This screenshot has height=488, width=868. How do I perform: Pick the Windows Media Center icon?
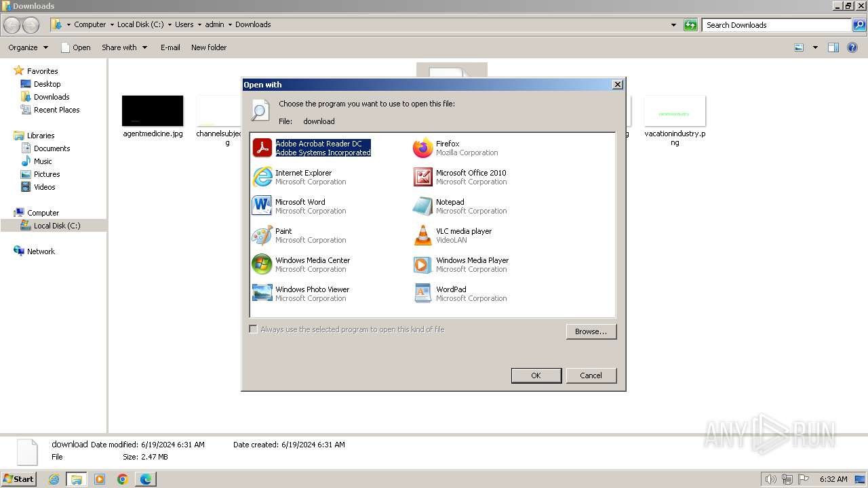tap(262, 264)
